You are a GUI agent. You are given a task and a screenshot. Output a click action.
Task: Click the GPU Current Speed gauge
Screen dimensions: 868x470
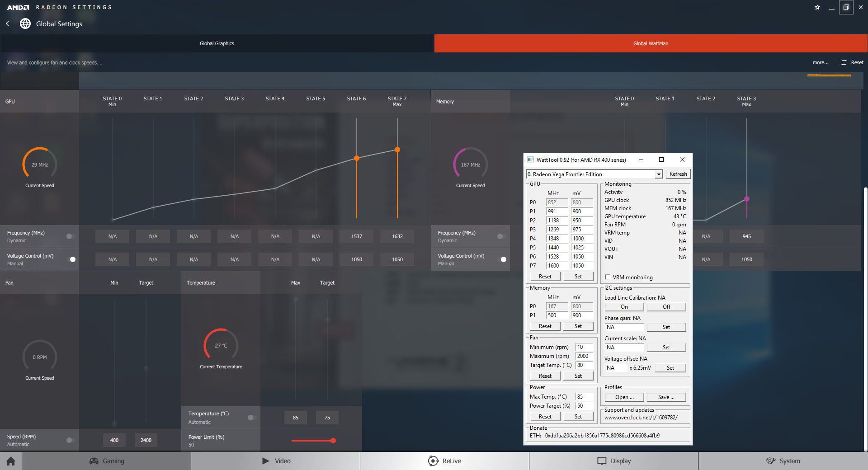tap(40, 164)
